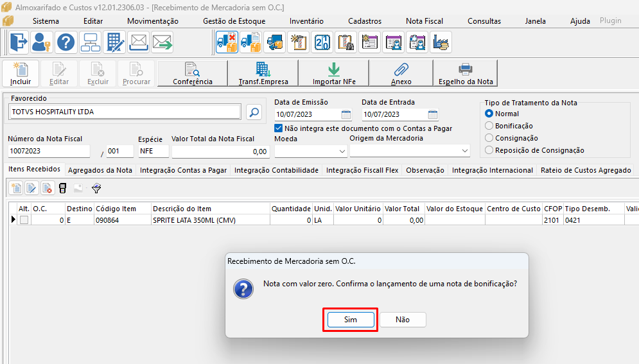Select Normal radio option

[489, 114]
